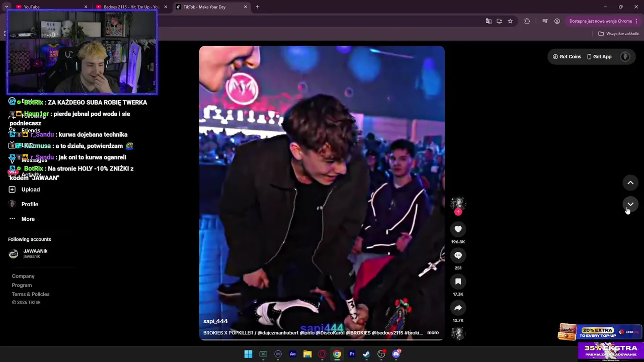Go to the next video with down chevron
The height and width of the screenshot is (362, 644).
(630, 204)
